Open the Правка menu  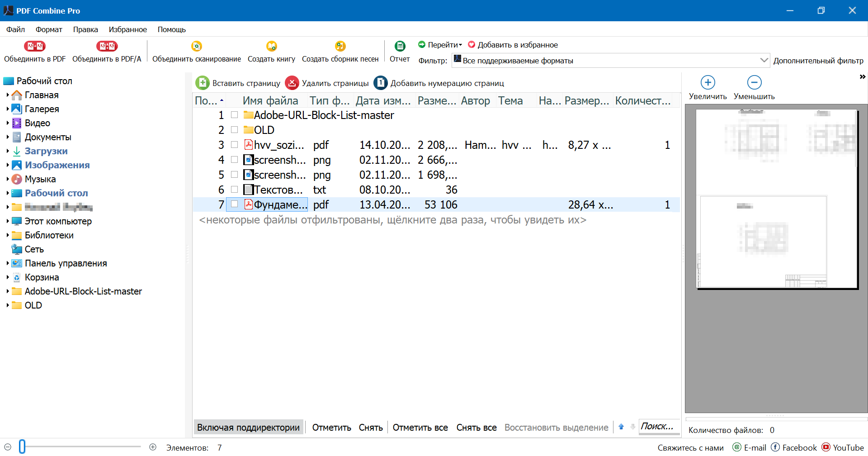coord(85,29)
